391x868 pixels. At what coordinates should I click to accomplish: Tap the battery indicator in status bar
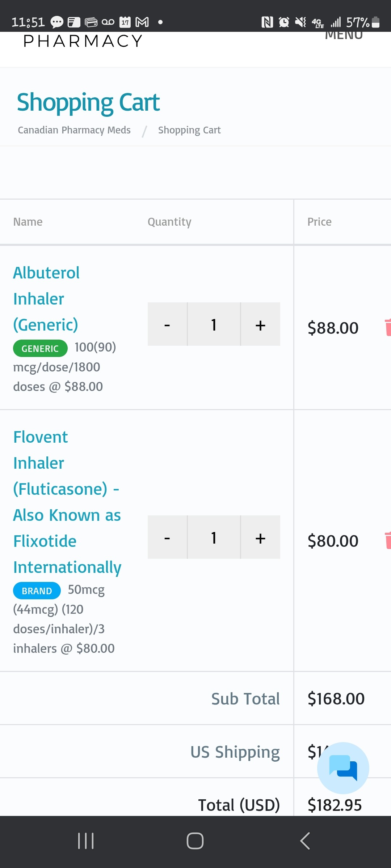tap(376, 22)
